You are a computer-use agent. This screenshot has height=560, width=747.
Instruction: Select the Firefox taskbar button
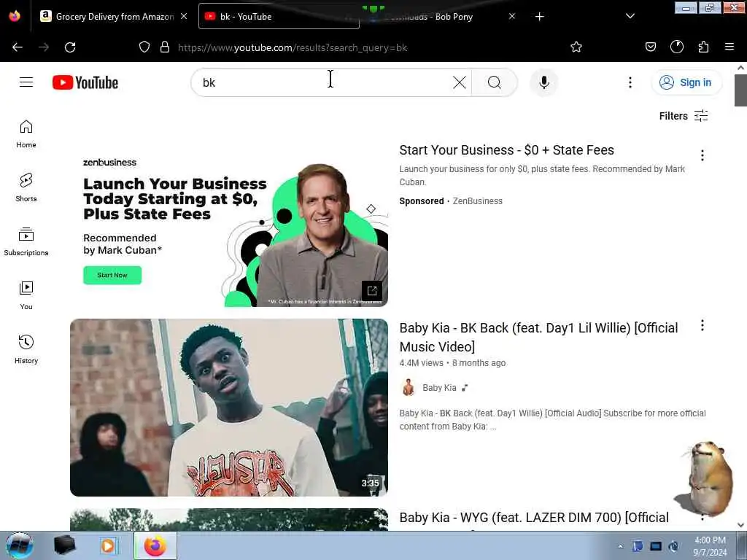coord(155,545)
